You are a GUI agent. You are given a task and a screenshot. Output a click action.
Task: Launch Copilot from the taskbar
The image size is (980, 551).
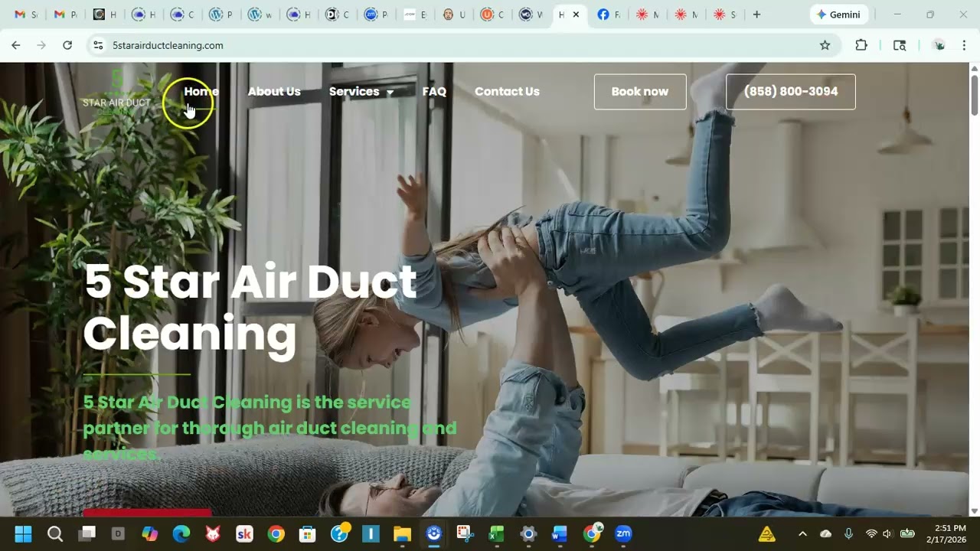tap(150, 533)
